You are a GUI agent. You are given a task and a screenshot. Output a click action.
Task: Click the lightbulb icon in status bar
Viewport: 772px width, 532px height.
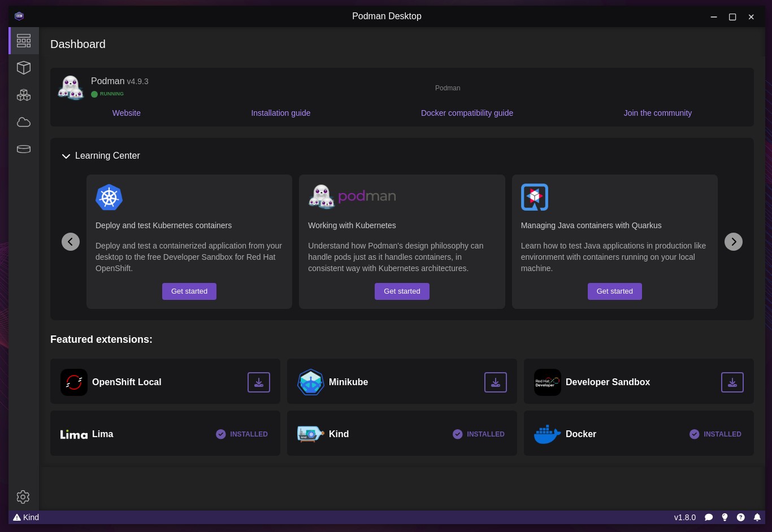pos(725,517)
